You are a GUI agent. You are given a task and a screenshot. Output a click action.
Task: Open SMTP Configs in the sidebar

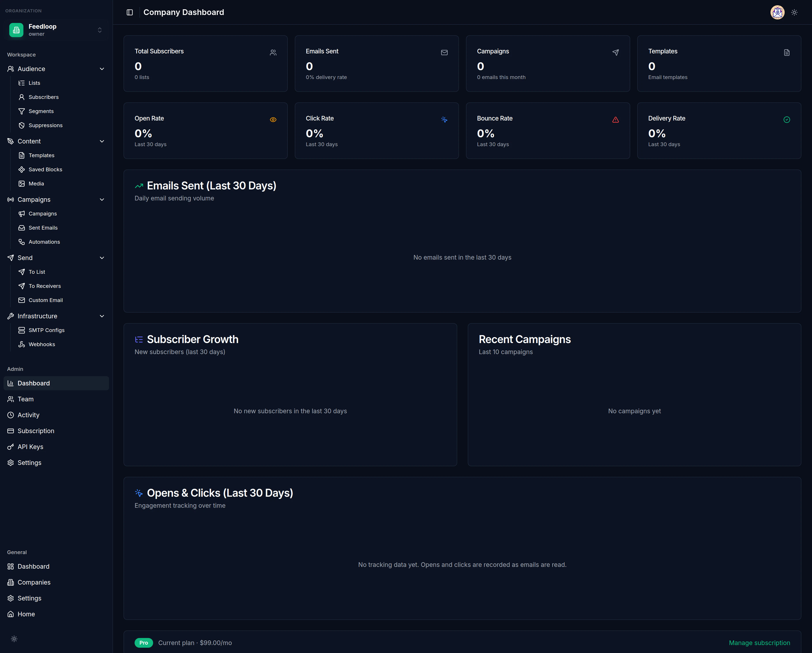point(46,330)
